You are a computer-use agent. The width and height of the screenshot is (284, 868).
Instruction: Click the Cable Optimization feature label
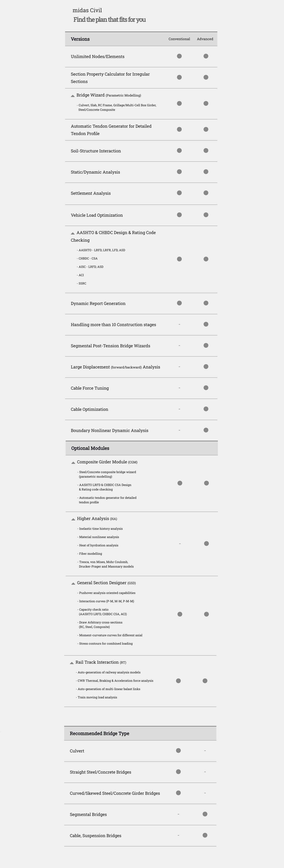(x=90, y=409)
